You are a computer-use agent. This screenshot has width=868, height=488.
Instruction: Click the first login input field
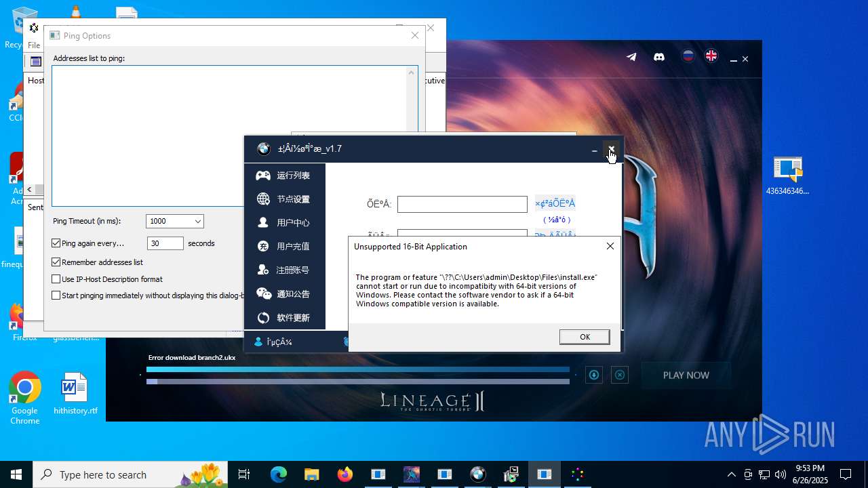pyautogui.click(x=462, y=204)
